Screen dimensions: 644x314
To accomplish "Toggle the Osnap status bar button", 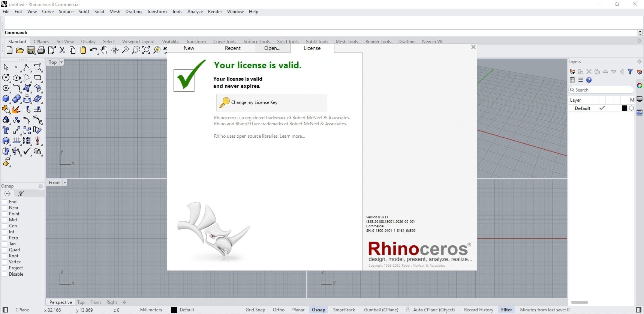I will point(318,310).
